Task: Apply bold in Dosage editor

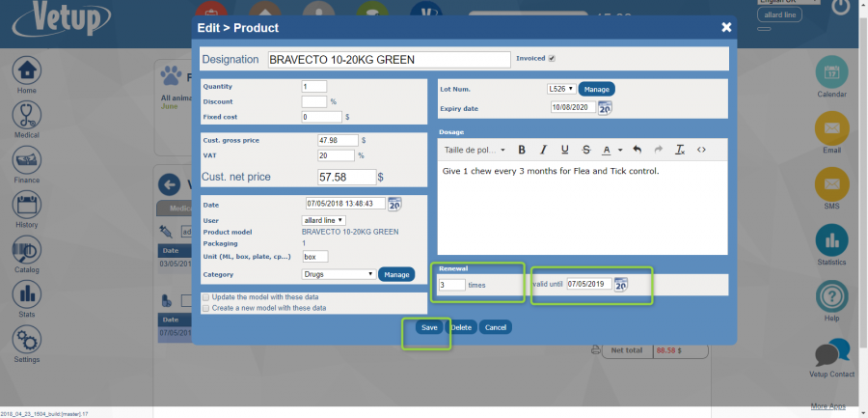Action: (522, 150)
